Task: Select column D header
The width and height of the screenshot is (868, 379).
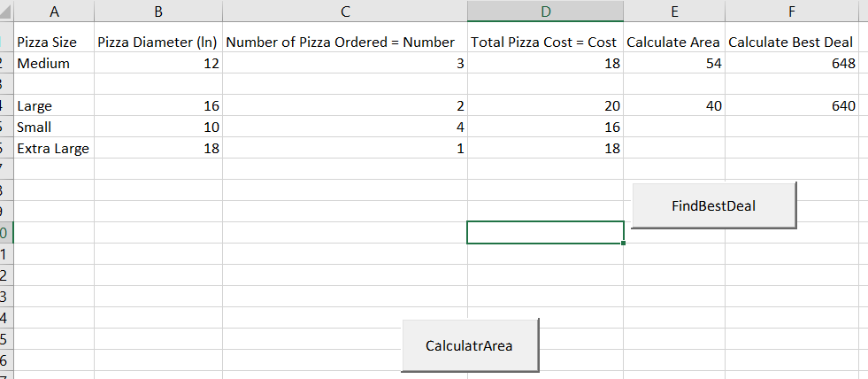Action: pyautogui.click(x=545, y=12)
